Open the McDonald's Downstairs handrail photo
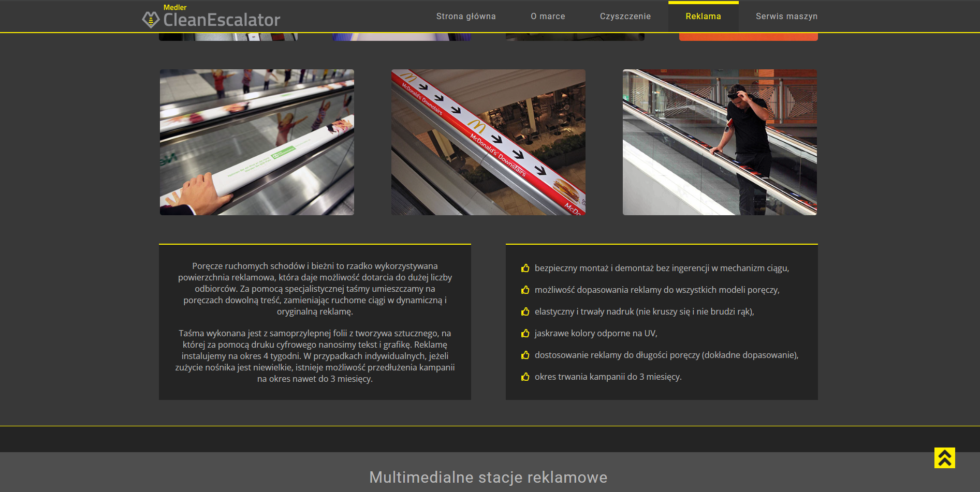 [488, 142]
